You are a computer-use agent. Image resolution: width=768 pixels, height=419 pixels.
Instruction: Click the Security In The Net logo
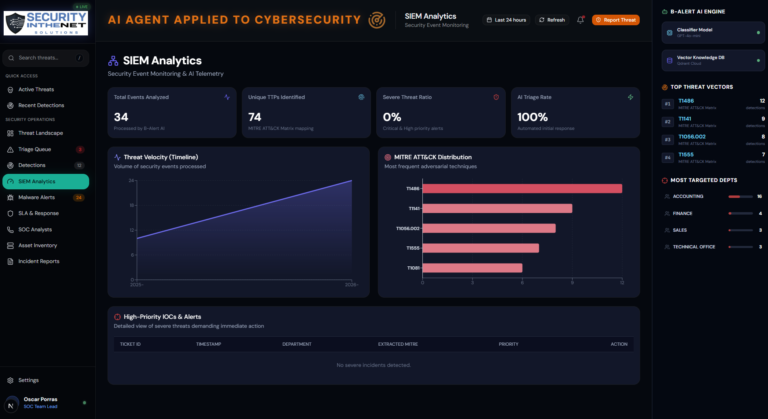coord(46,23)
